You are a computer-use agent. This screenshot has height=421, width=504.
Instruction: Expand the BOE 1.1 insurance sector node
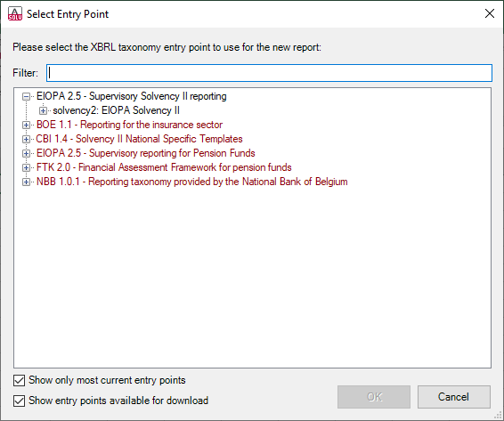tap(27, 125)
